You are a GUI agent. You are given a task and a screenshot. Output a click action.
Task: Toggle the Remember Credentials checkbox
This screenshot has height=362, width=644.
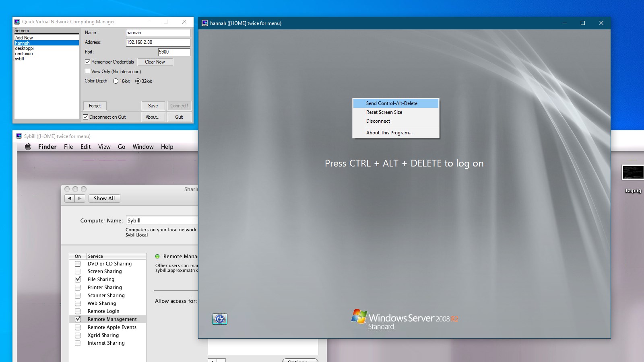[x=87, y=62]
